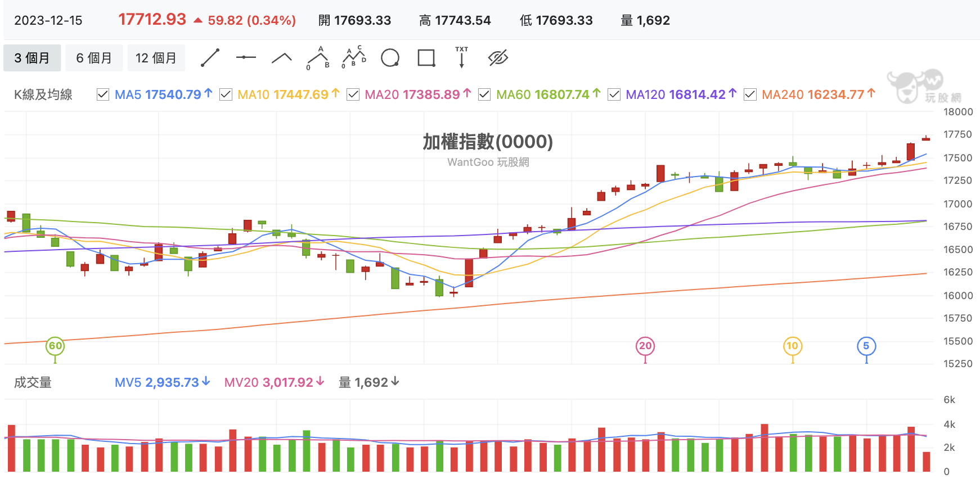
Task: Select the rectangle drawing tool
Action: pyautogui.click(x=426, y=58)
